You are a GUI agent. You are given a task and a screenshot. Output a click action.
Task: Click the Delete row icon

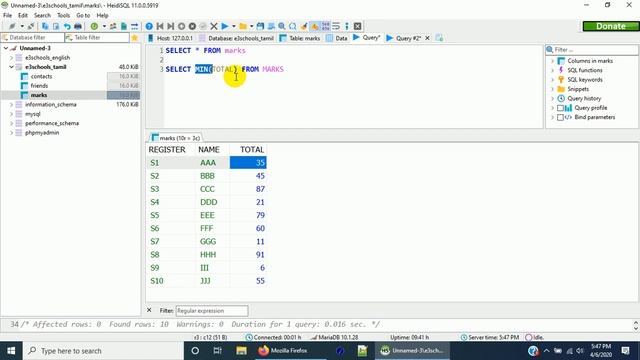tap(192, 26)
